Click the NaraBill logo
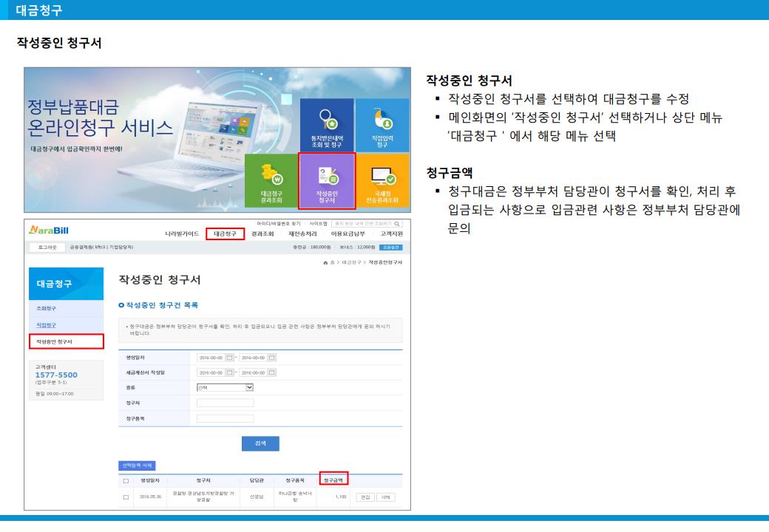Viewport: 769px width, 532px height. (49, 230)
